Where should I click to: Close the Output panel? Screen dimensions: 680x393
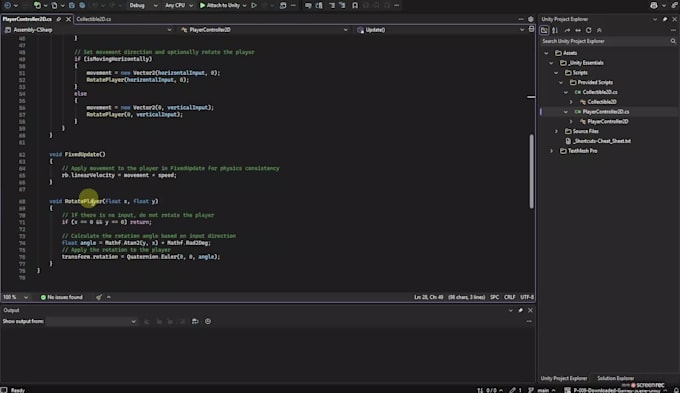coord(530,310)
